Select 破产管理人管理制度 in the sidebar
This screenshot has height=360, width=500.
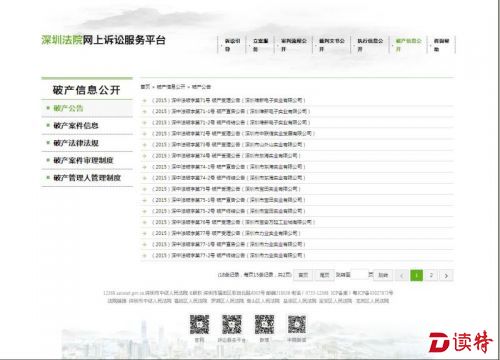pos(87,178)
